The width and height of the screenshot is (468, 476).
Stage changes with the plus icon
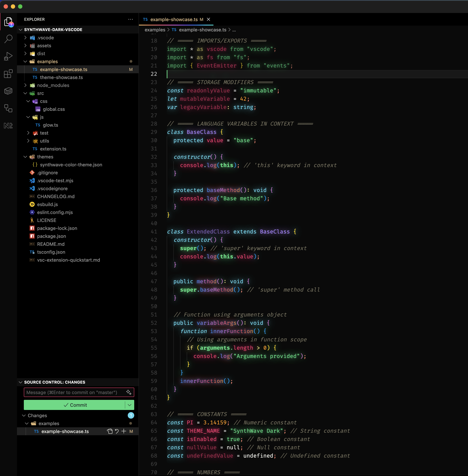coord(124,431)
